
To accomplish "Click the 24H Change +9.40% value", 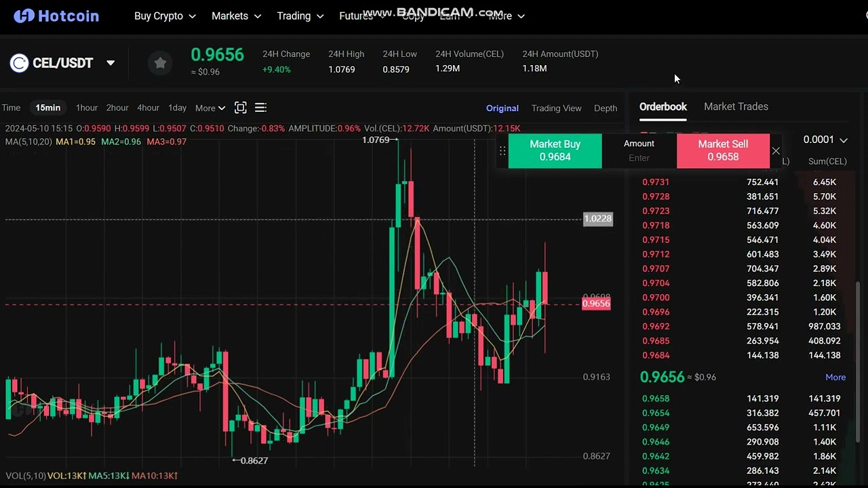I will pyautogui.click(x=277, y=69).
